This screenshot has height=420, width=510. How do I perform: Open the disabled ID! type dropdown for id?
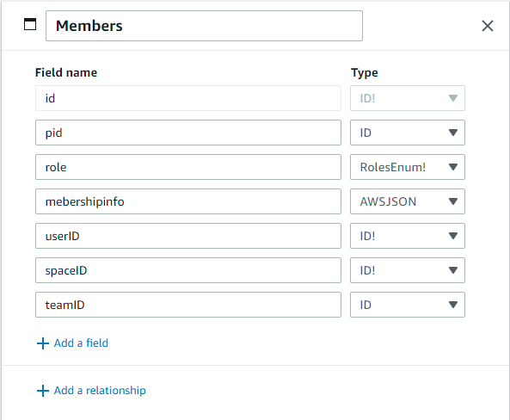pos(408,98)
